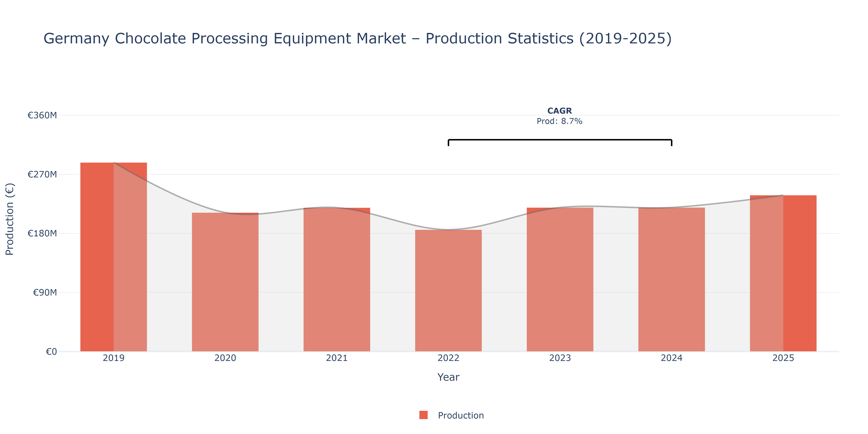Image resolution: width=868 pixels, height=434 pixels.
Task: Click the €0 y-axis tick label
Action: [x=51, y=352]
